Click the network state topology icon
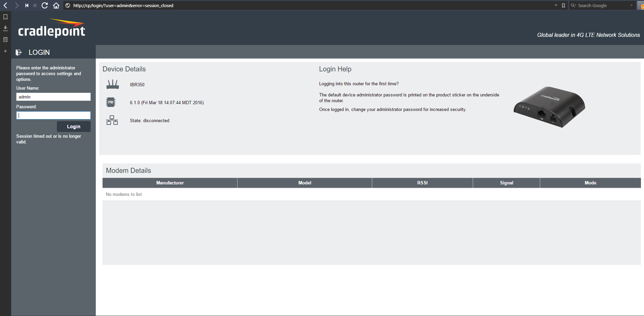The image size is (644, 316). (x=112, y=120)
